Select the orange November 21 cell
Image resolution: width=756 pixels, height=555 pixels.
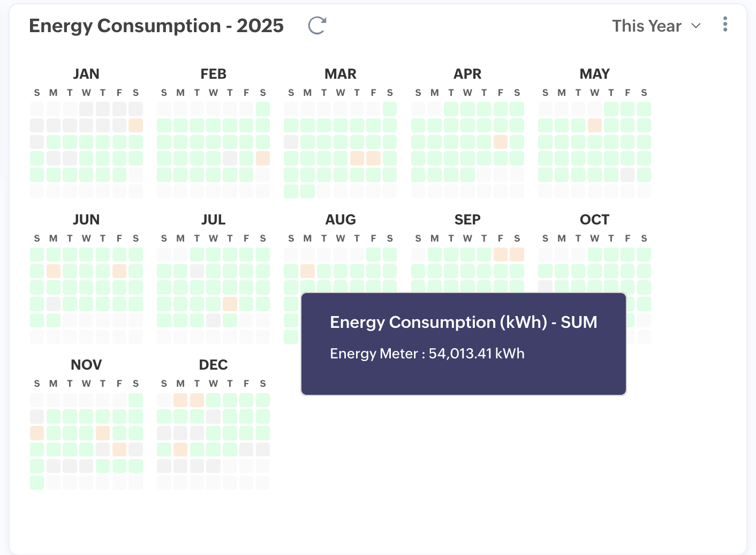point(119,449)
